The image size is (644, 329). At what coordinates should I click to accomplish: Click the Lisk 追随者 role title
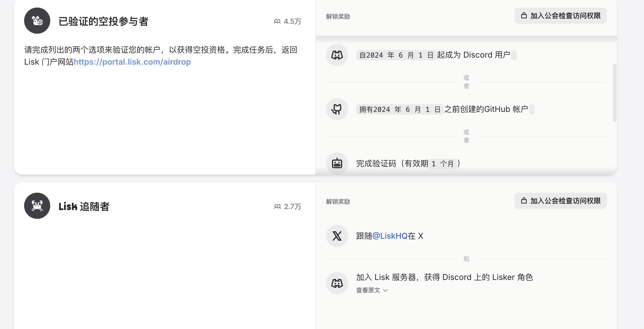tap(84, 207)
